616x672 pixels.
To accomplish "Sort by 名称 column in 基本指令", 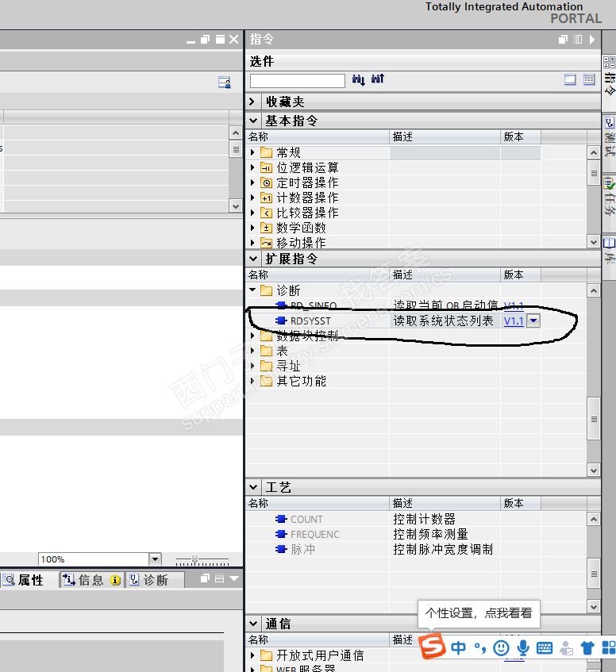I will click(318, 136).
